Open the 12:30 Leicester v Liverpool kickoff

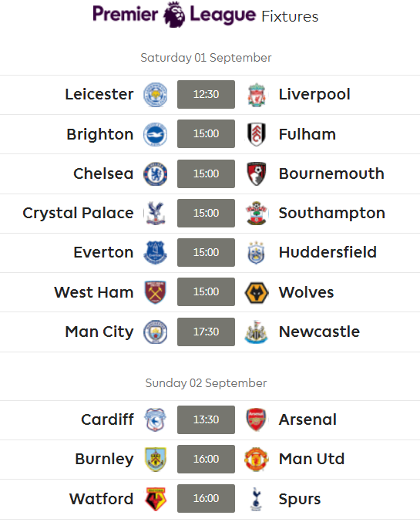pos(206,94)
